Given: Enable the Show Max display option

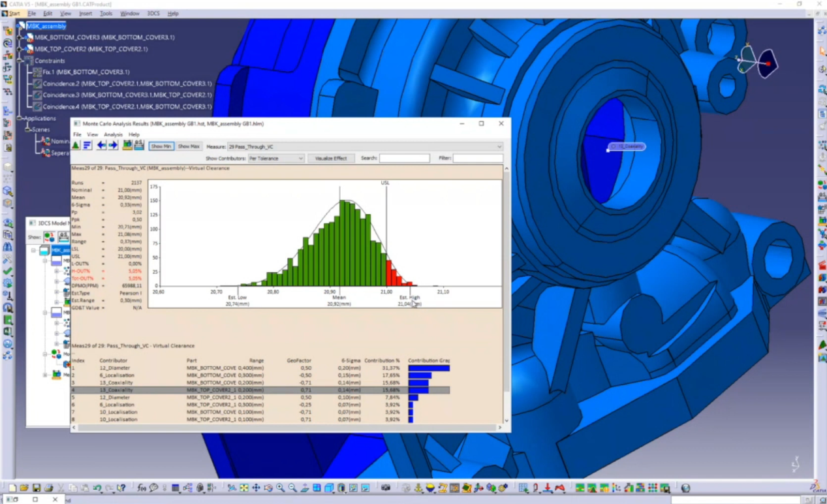Looking at the screenshot, I should pyautogui.click(x=189, y=146).
